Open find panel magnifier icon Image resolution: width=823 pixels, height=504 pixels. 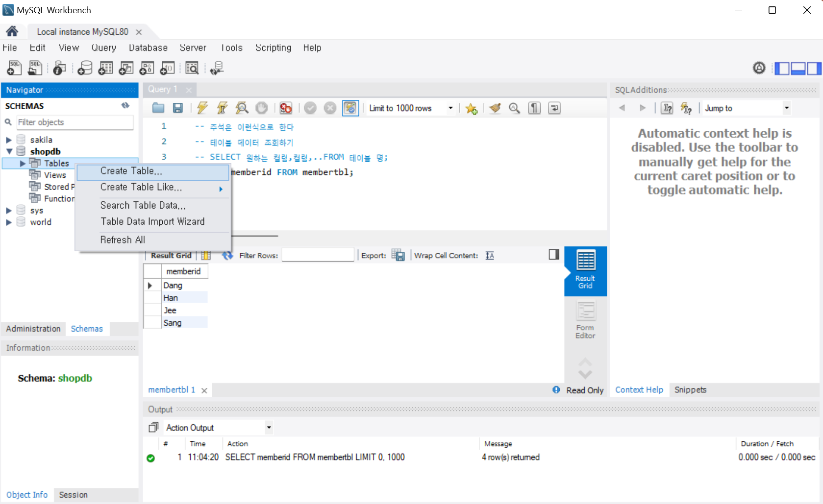[x=514, y=108]
